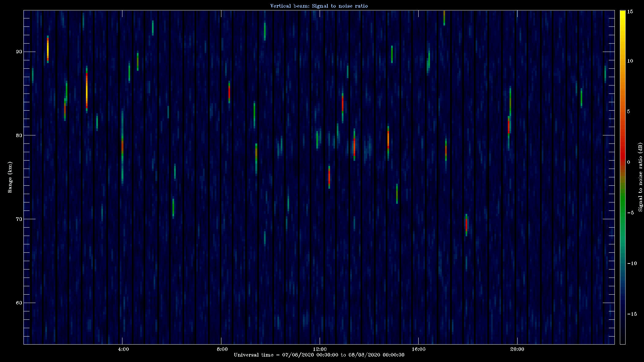Click the plot title 'Vertical beam: Signal to noise ratio'
This screenshot has width=644, height=362.
point(319,6)
